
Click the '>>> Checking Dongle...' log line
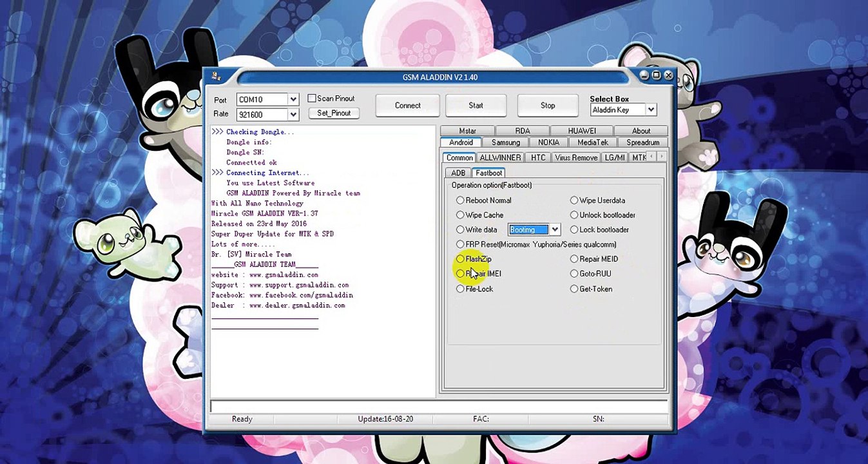pyautogui.click(x=253, y=132)
